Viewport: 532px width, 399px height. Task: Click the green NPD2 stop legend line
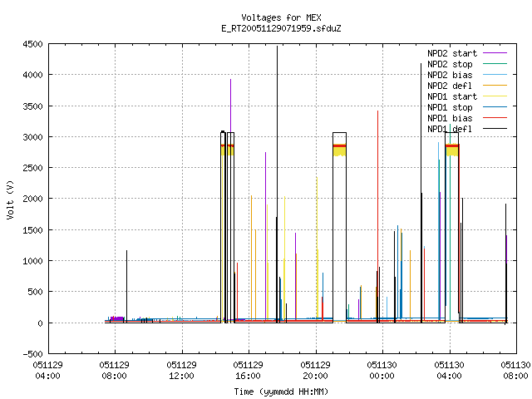pyautogui.click(x=495, y=64)
